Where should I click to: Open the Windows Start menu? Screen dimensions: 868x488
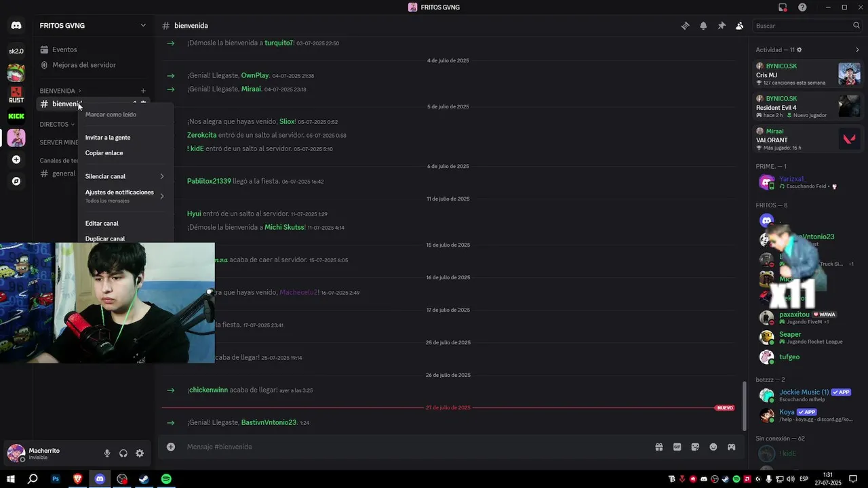pyautogui.click(x=11, y=479)
